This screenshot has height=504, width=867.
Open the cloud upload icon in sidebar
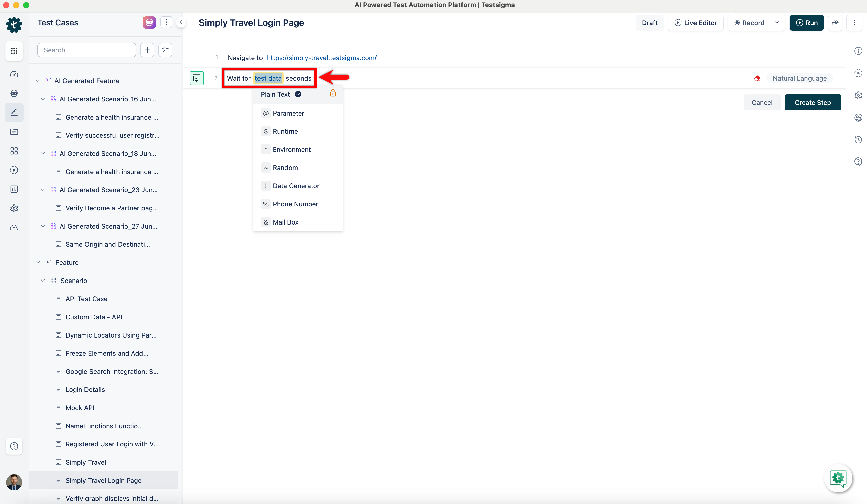click(x=14, y=227)
